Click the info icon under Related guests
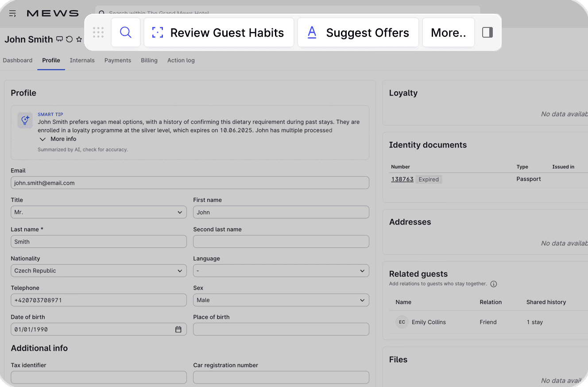The height and width of the screenshot is (387, 588). (x=494, y=284)
